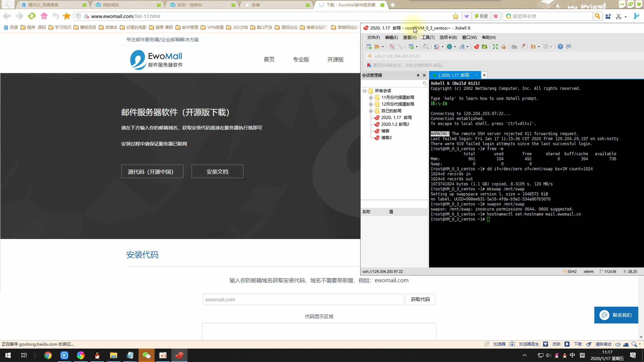Click the font icon in Xshell toolbar

[462, 47]
